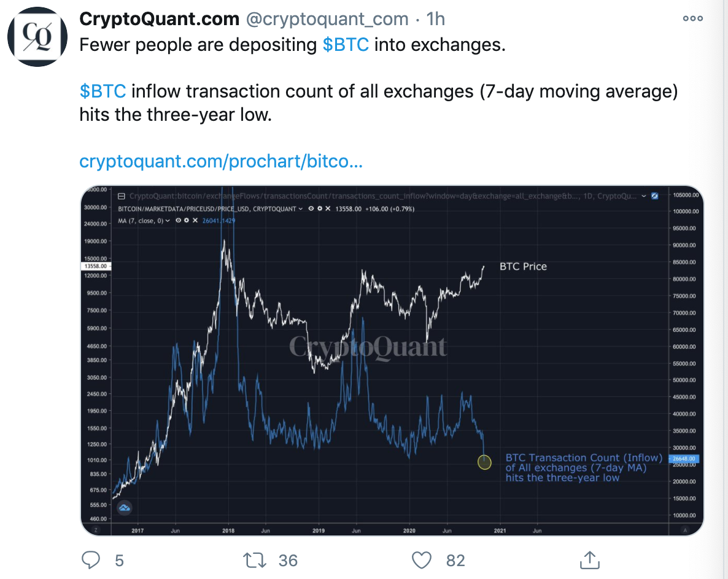Click CryptoQuant profile avatar
The image size is (728, 579).
37,37
